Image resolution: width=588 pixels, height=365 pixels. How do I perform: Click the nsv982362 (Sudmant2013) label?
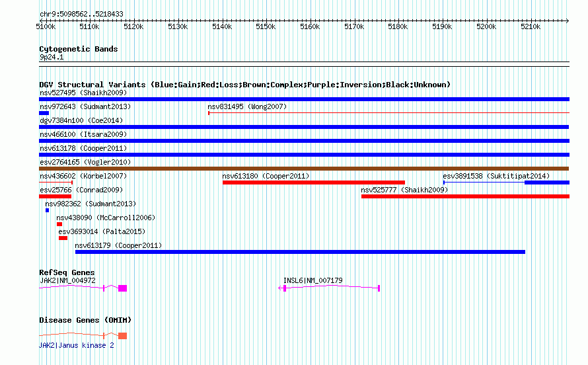point(91,204)
